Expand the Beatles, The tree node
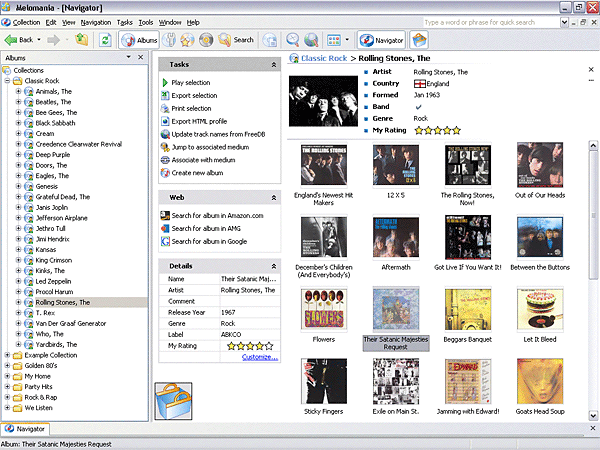Viewport: 600px width, 450px height. (18, 102)
